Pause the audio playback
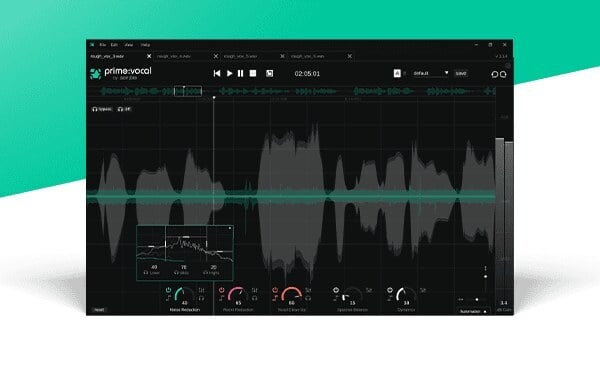 coord(240,73)
